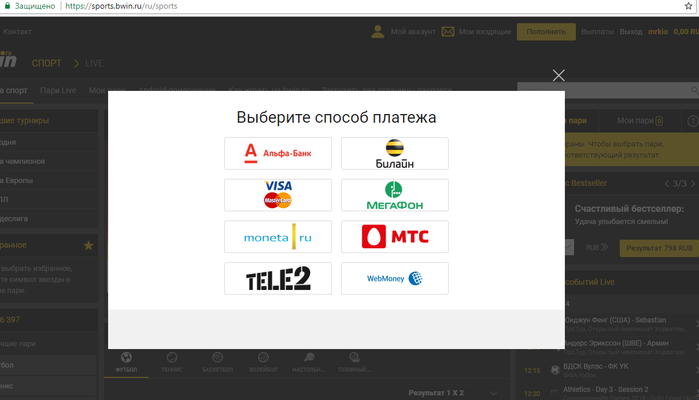Close the payment method dialog
The width and height of the screenshot is (699, 400).
(x=559, y=75)
